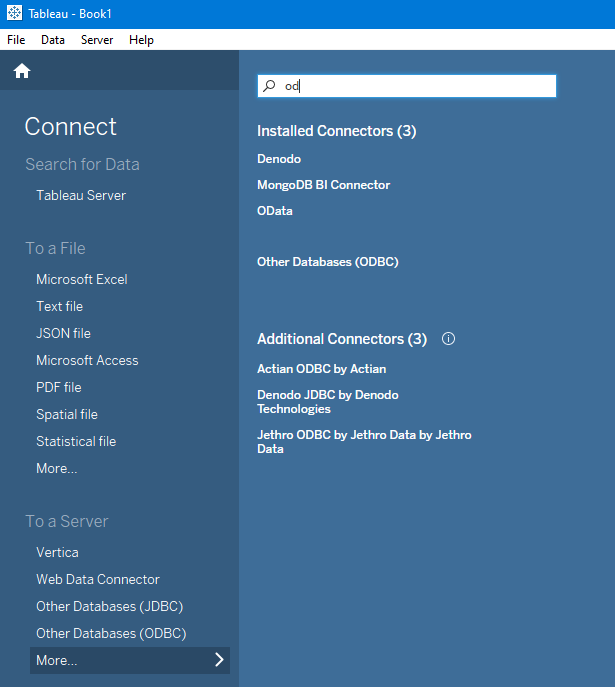Click the magnifier icon in search box
615x687 pixels.
269,85
